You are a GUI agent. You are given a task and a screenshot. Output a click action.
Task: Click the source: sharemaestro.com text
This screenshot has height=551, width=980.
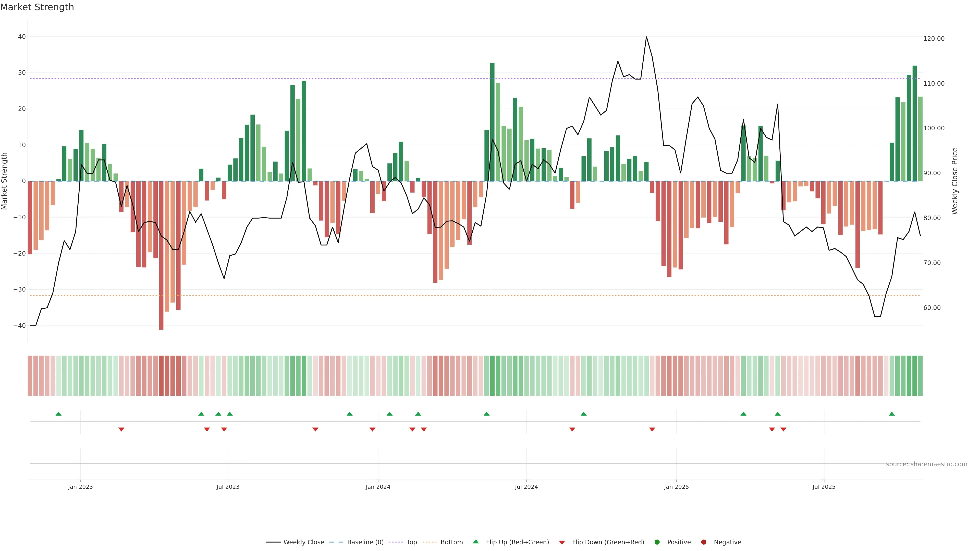pos(926,464)
